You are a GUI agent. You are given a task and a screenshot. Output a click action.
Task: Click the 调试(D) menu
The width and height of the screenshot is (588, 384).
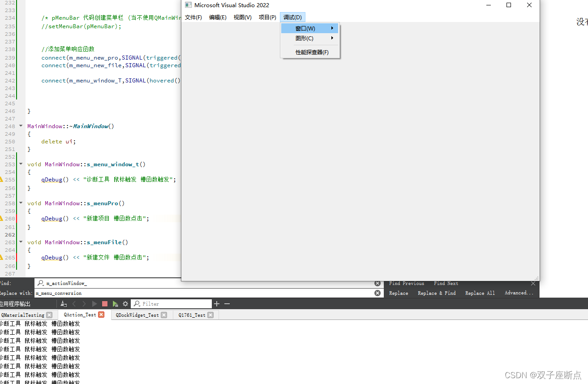tap(292, 17)
